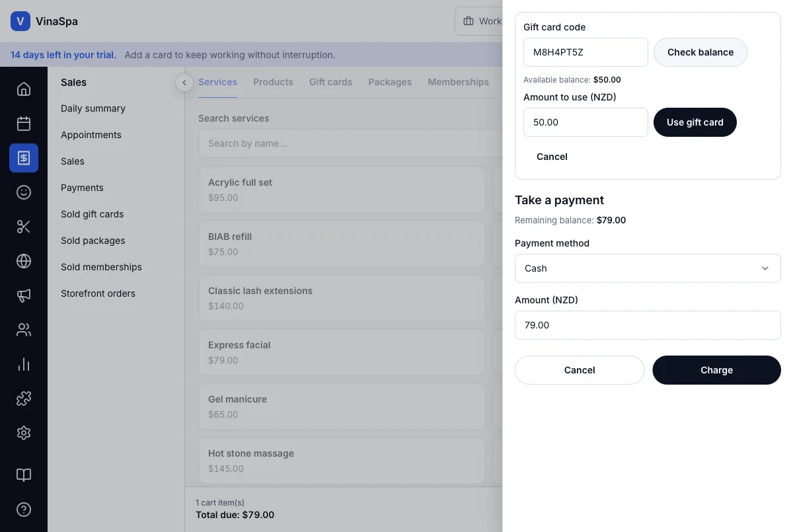Switch to the Packages tab
Screen dimensions: 793x532
pyautogui.click(x=390, y=82)
